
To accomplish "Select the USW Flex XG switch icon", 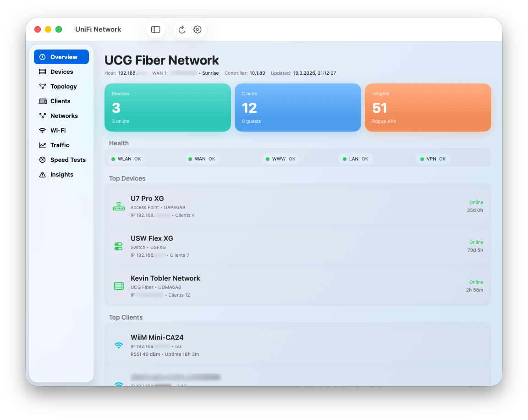I will (x=119, y=246).
